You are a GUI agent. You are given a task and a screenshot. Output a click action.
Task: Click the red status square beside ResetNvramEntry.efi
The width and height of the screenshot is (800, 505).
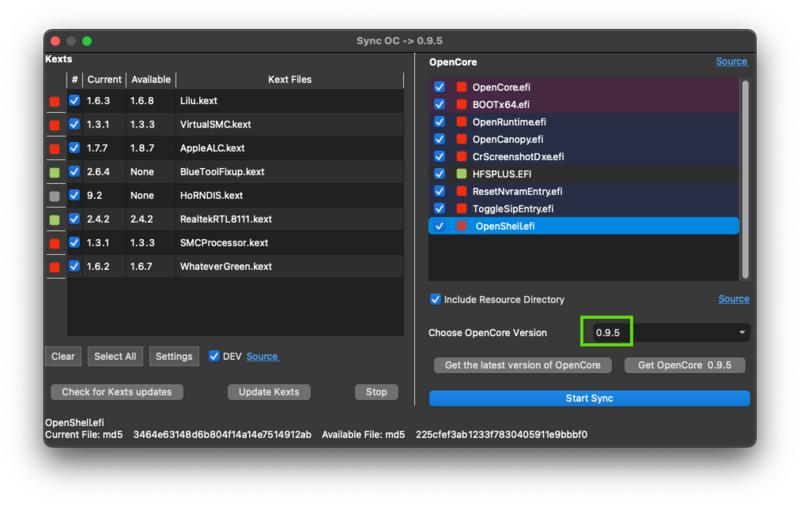click(x=462, y=191)
